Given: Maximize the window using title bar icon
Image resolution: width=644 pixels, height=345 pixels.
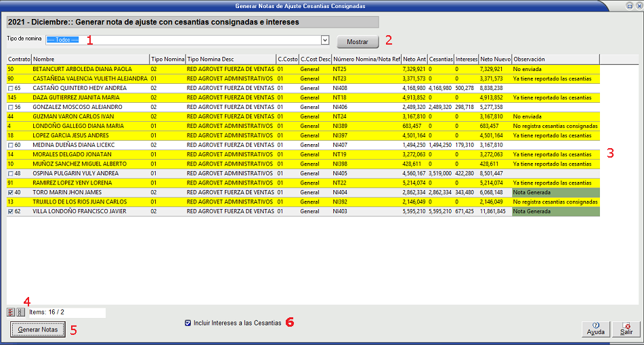Looking at the screenshot, I should tap(629, 5).
